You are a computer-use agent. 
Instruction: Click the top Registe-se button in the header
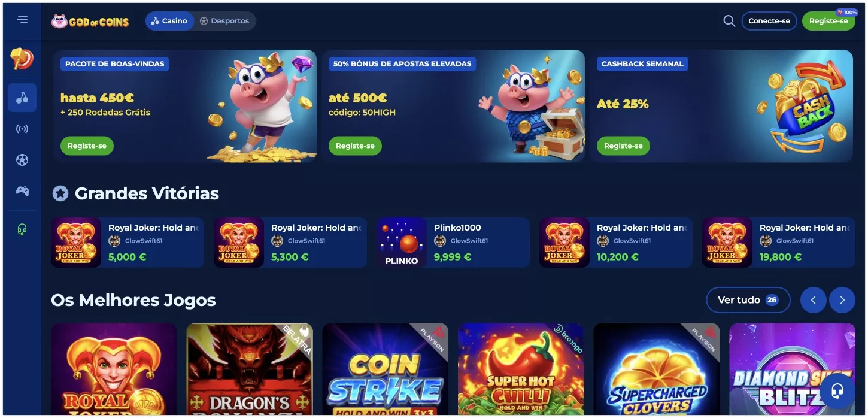(828, 21)
